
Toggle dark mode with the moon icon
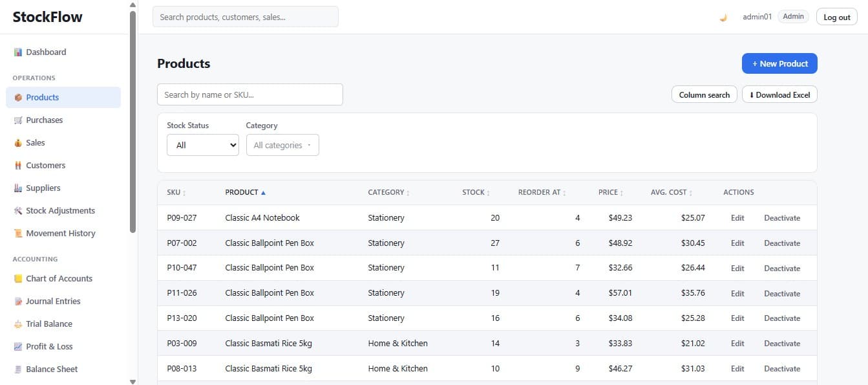coord(723,17)
